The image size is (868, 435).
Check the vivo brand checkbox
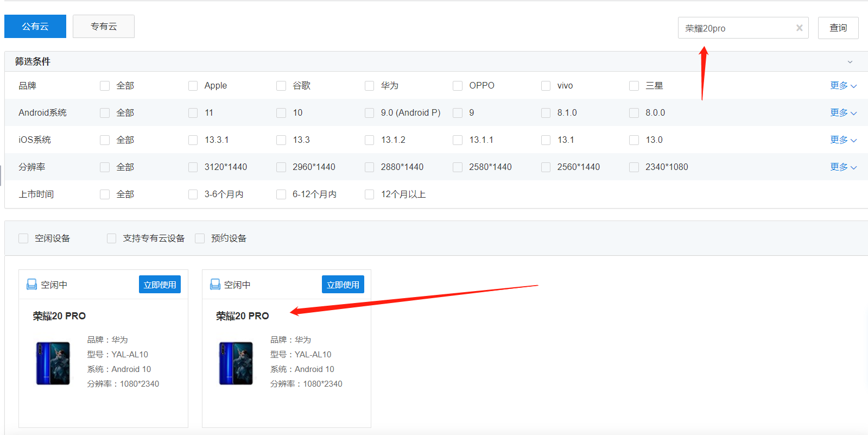546,86
